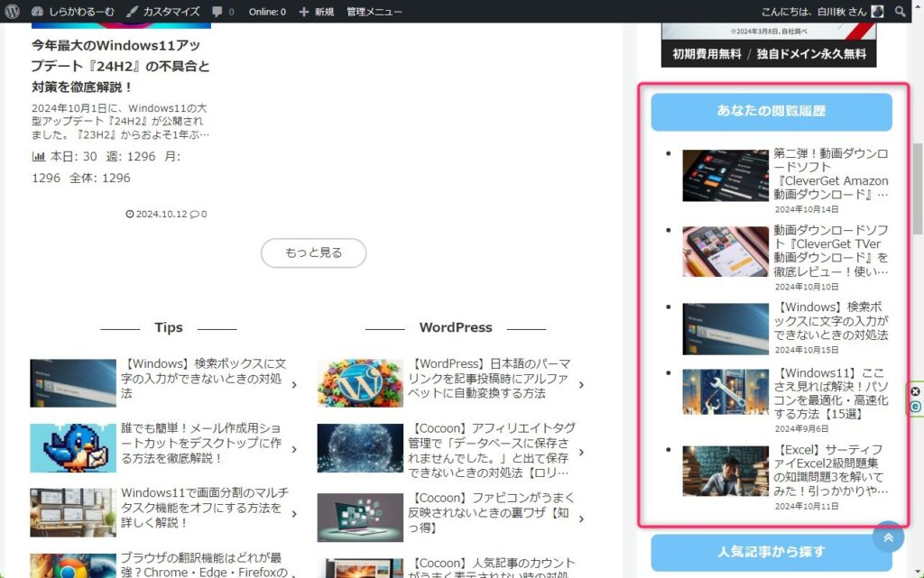Open the 管理メニュー admin menu
This screenshot has width=924, height=578.
click(374, 12)
